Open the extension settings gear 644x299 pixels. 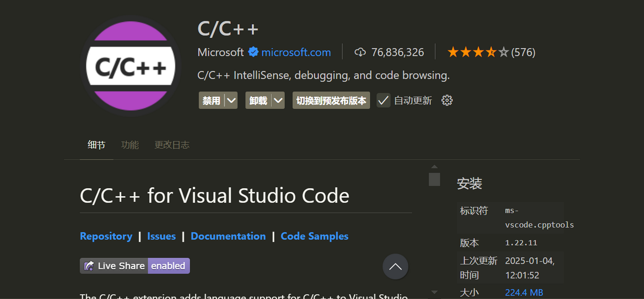pos(447,100)
